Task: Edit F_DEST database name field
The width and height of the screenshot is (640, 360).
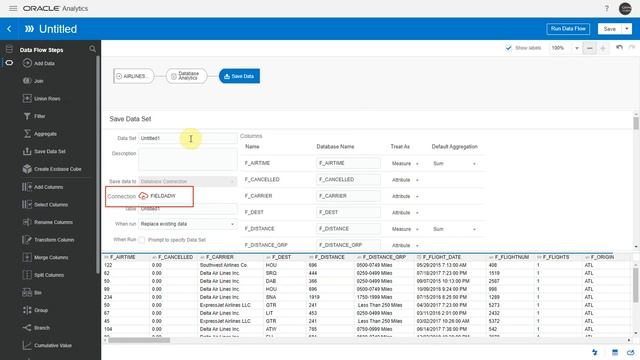Action: tap(348, 212)
